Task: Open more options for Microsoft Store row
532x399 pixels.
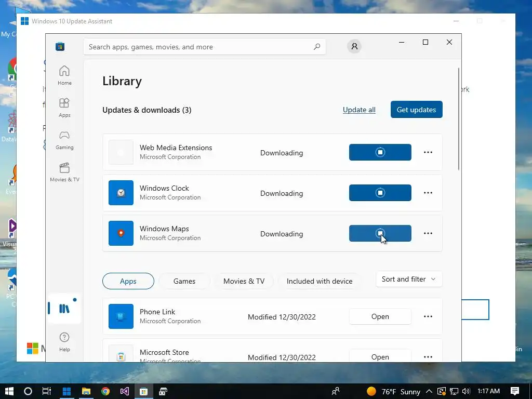Action: pos(428,357)
